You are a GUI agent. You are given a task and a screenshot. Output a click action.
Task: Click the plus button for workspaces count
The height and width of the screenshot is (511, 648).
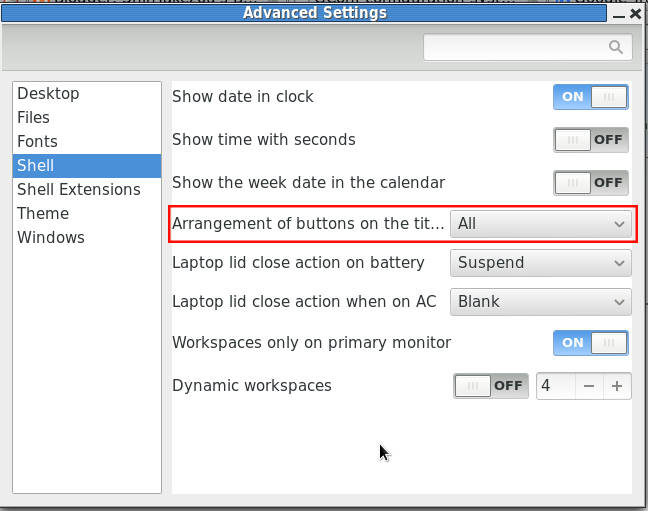click(617, 386)
